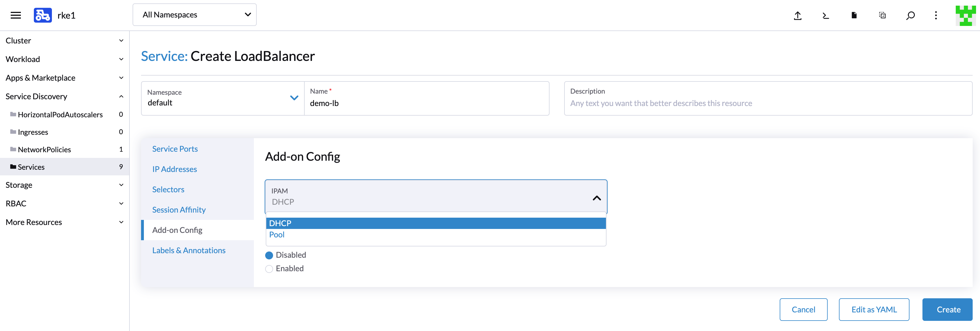
Task: Click the Create button
Action: (947, 309)
